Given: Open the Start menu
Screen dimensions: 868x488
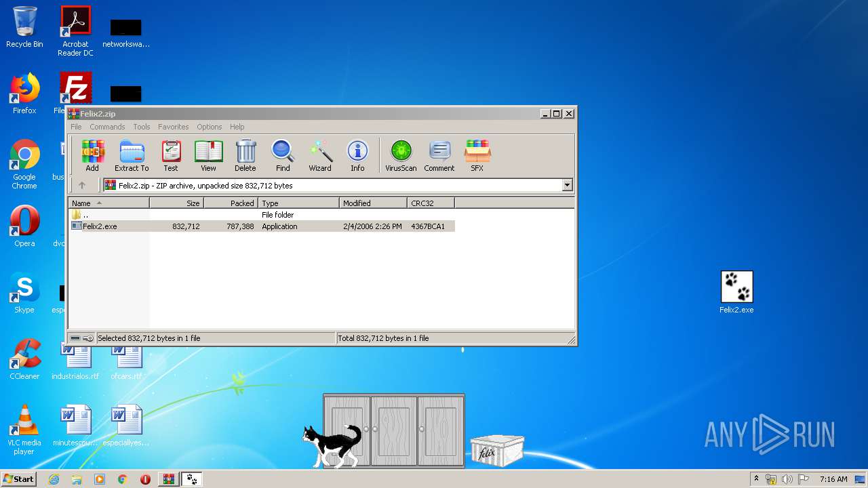Looking at the screenshot, I should pyautogui.click(x=19, y=479).
